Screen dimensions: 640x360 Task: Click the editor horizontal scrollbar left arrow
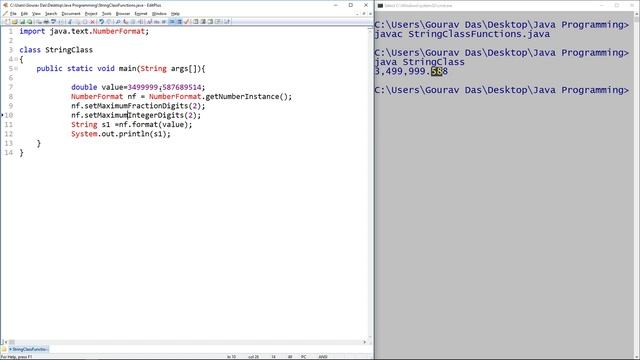point(6,342)
